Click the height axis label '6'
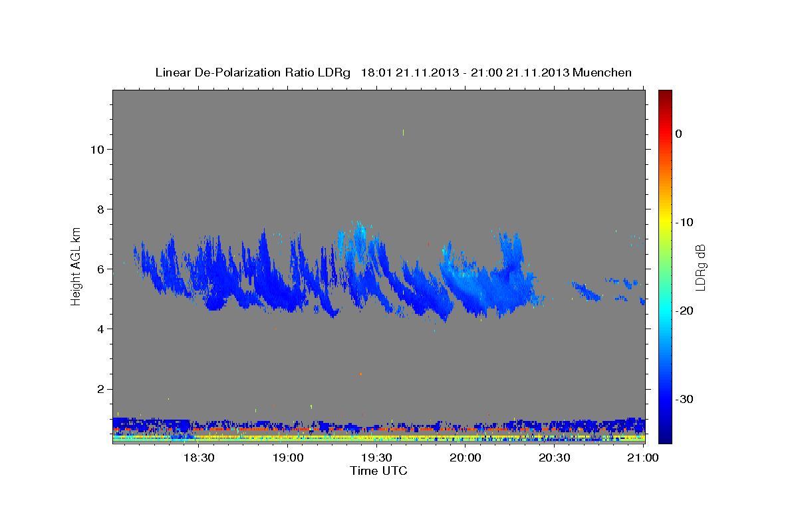This screenshot has height=532, width=798. (x=100, y=269)
